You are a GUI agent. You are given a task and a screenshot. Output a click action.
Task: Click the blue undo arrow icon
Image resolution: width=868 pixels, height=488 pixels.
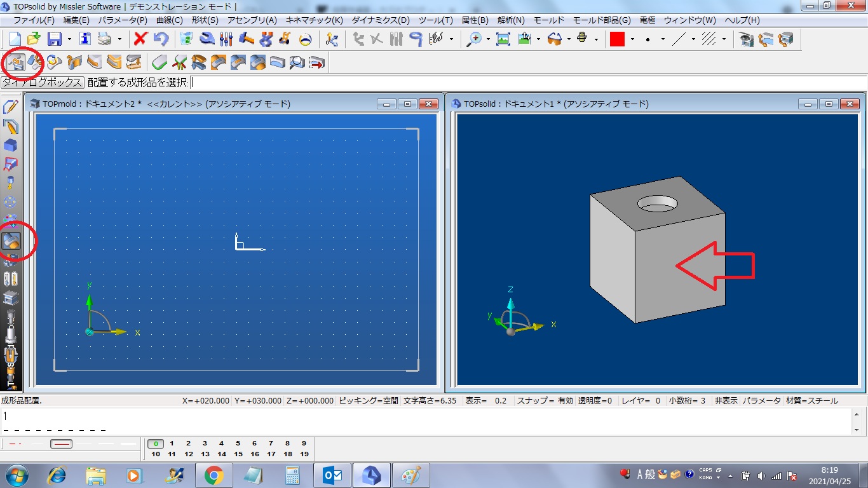tap(160, 39)
